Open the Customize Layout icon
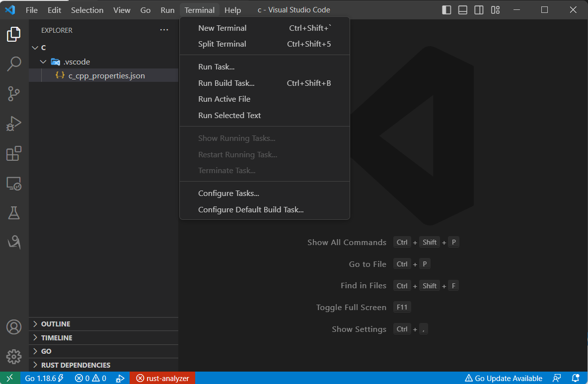Image resolution: width=588 pixels, height=384 pixels. [495, 10]
